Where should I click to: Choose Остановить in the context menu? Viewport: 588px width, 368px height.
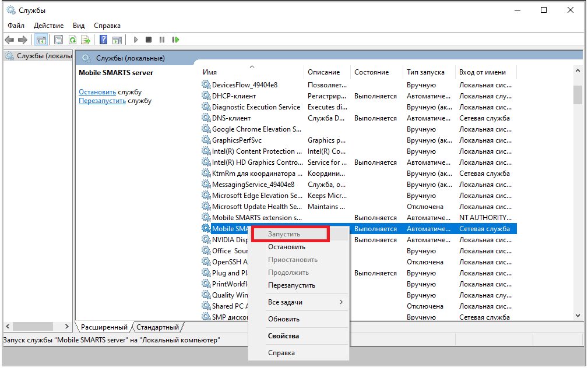pyautogui.click(x=299, y=247)
